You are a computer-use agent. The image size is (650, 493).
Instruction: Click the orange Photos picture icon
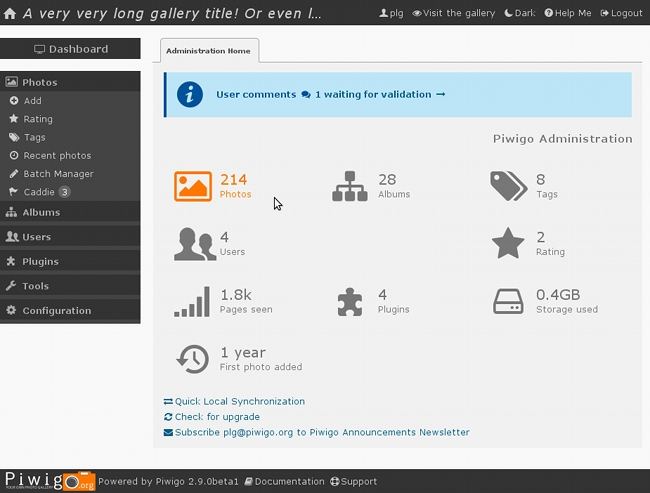point(193,186)
